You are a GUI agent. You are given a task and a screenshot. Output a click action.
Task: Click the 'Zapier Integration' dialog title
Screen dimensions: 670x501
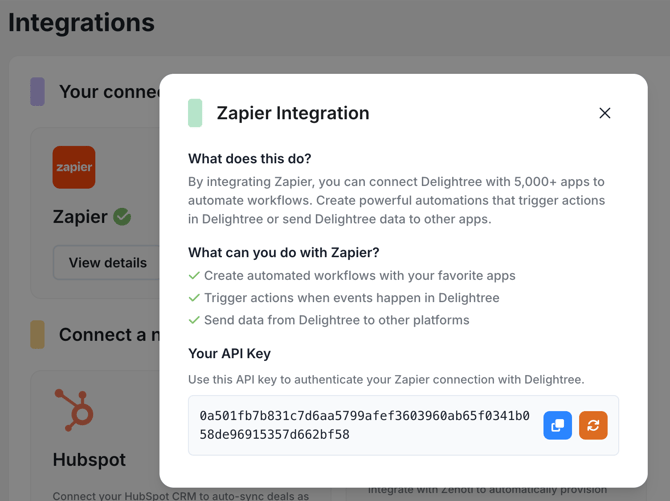[x=293, y=113]
